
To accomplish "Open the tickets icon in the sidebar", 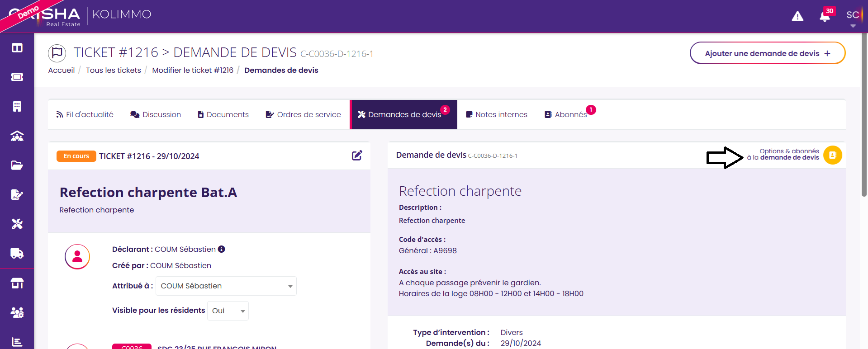I will point(17,77).
